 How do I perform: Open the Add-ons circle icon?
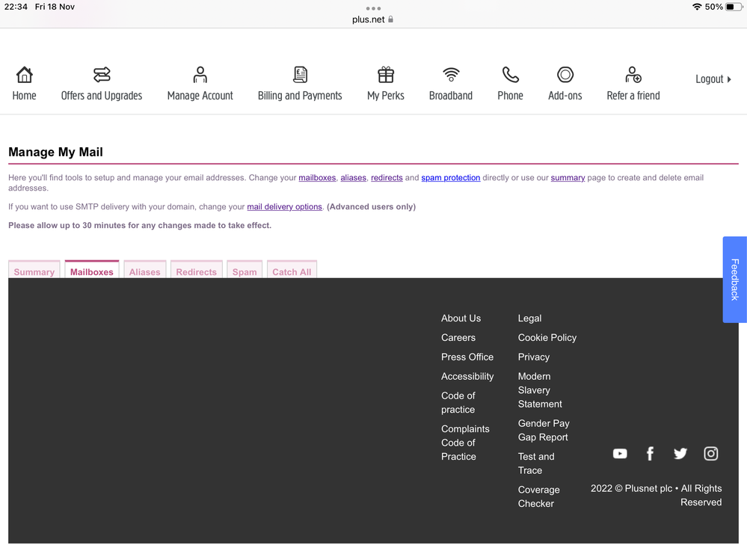(x=565, y=75)
